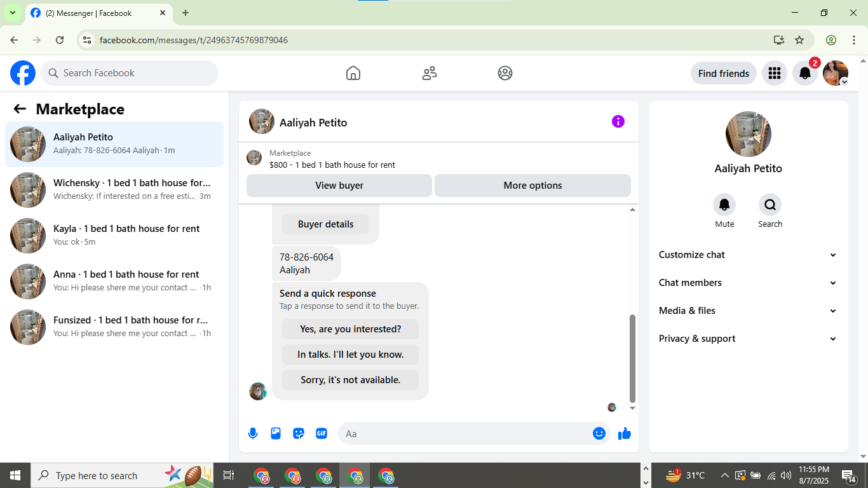Open Task View on the taskbar
Image resolution: width=868 pixels, height=488 pixels.
(x=229, y=475)
